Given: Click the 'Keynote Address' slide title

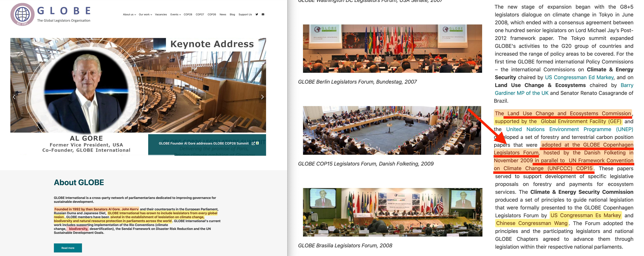Looking at the screenshot, I should coord(212,44).
